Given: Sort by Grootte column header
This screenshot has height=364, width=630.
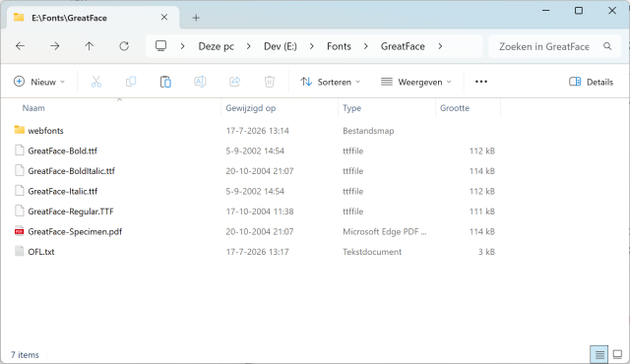Looking at the screenshot, I should [455, 108].
